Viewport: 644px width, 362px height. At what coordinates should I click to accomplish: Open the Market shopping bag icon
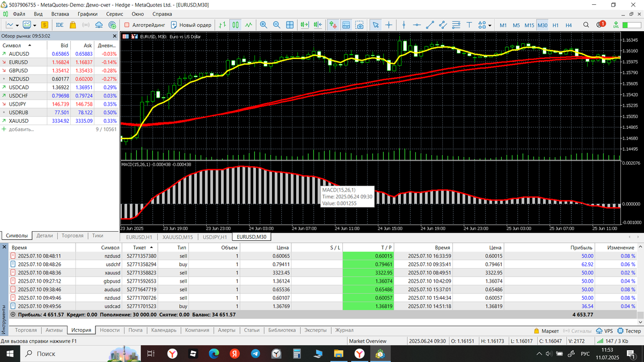coord(72,25)
